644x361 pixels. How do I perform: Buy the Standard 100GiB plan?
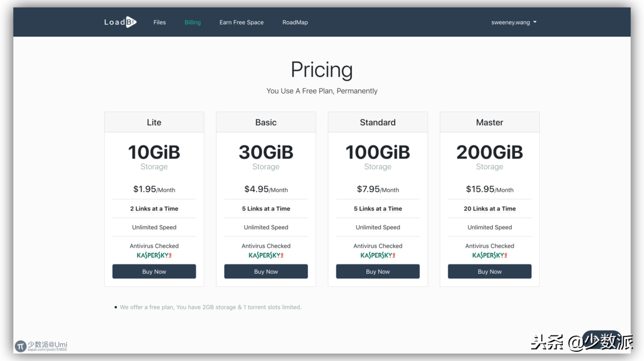(378, 271)
